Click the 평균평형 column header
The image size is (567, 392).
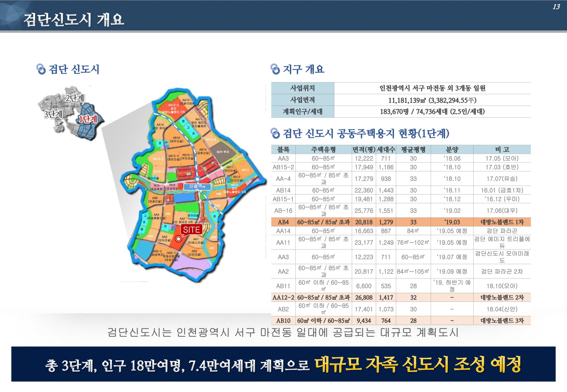[413, 150]
